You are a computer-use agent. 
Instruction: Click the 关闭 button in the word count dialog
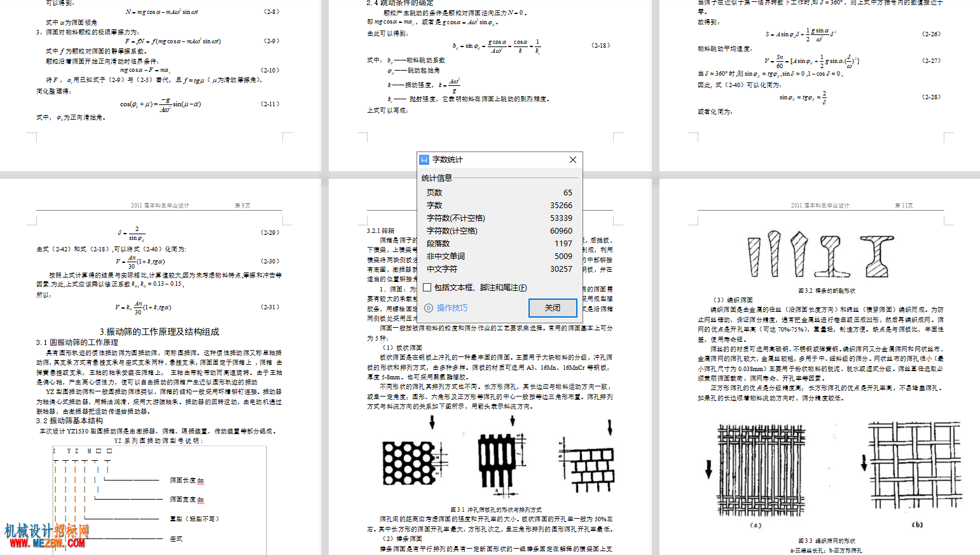click(x=553, y=307)
